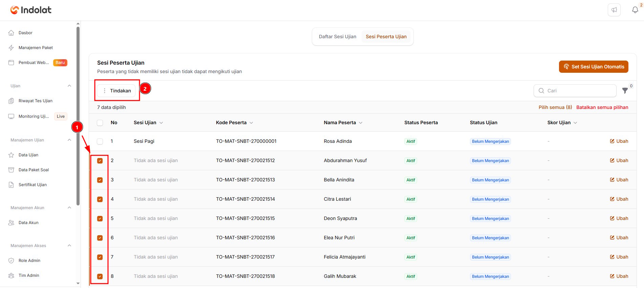Focus the Cari search field

click(575, 91)
